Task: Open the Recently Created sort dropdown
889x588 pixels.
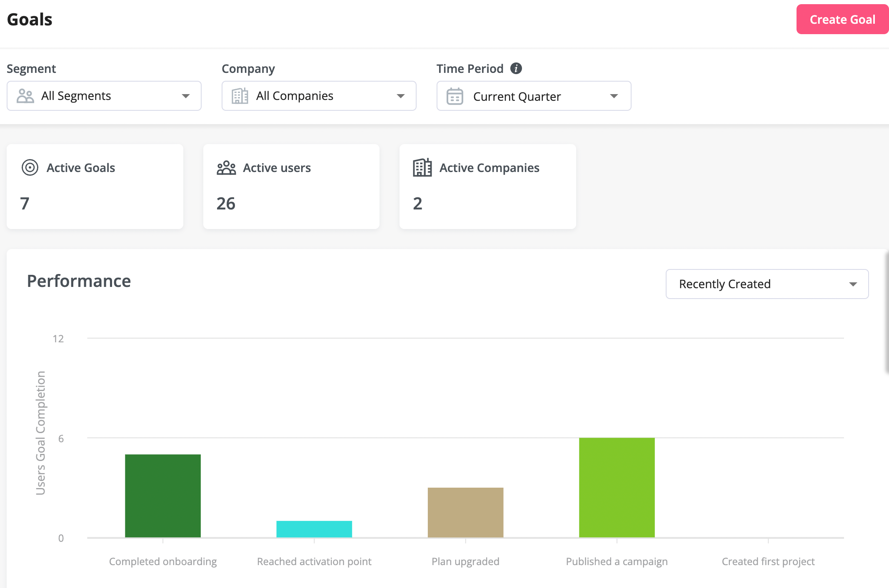Action: 767,284
